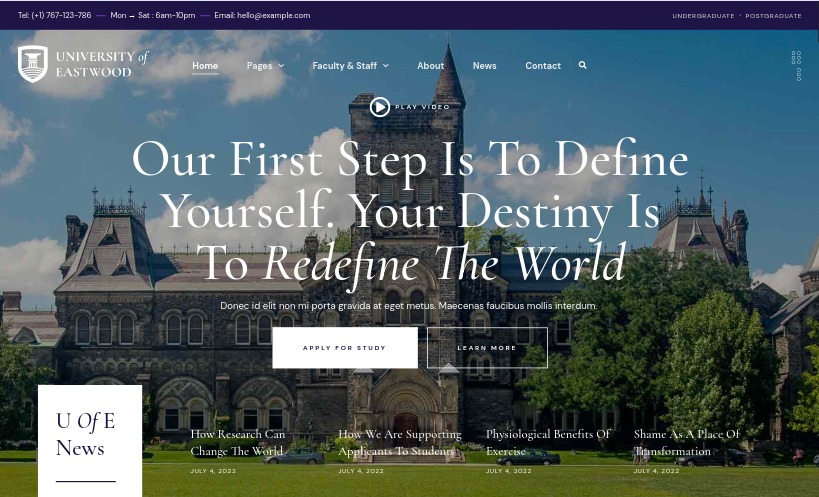The image size is (819, 497).
Task: Click the Learn More button
Action: tap(487, 348)
